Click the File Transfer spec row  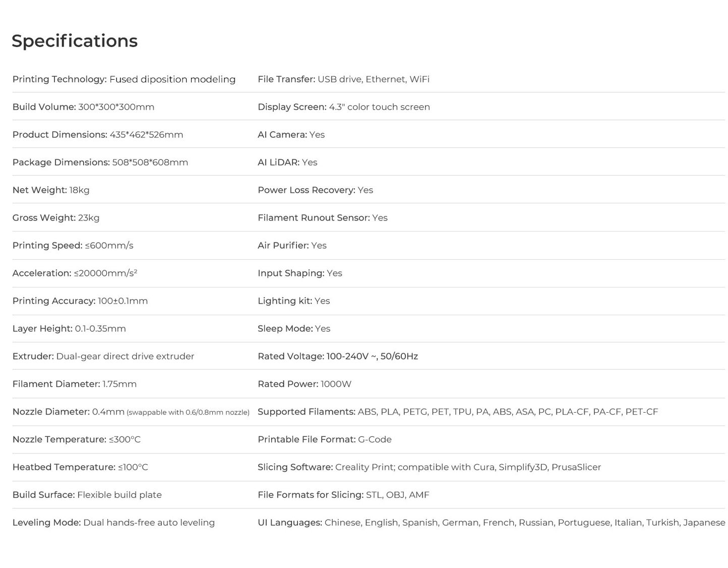(x=343, y=79)
